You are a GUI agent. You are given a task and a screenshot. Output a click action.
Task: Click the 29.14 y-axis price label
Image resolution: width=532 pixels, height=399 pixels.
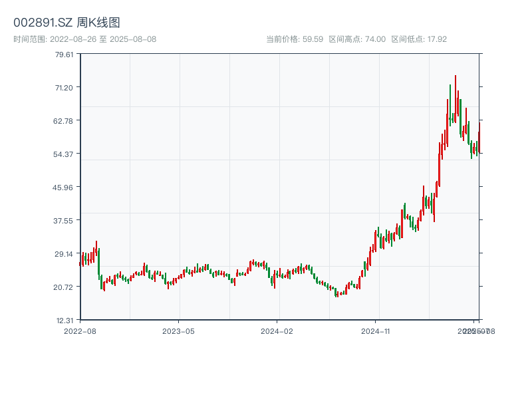point(64,254)
